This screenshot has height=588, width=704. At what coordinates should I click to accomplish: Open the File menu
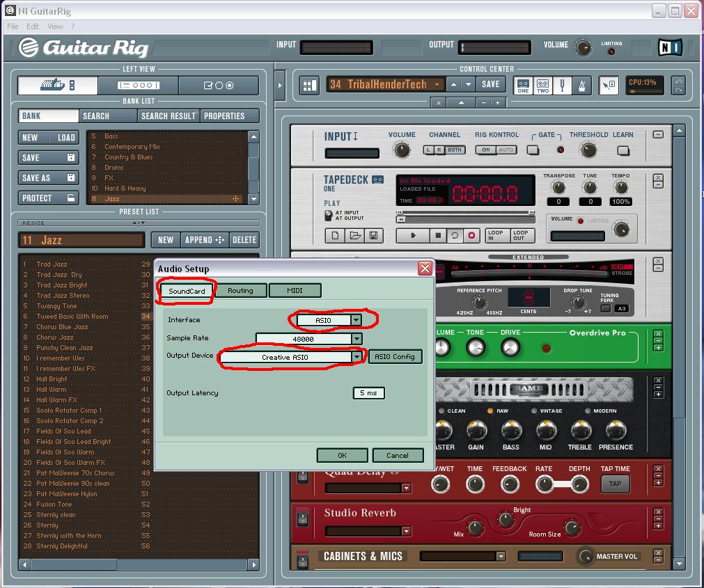(13, 26)
